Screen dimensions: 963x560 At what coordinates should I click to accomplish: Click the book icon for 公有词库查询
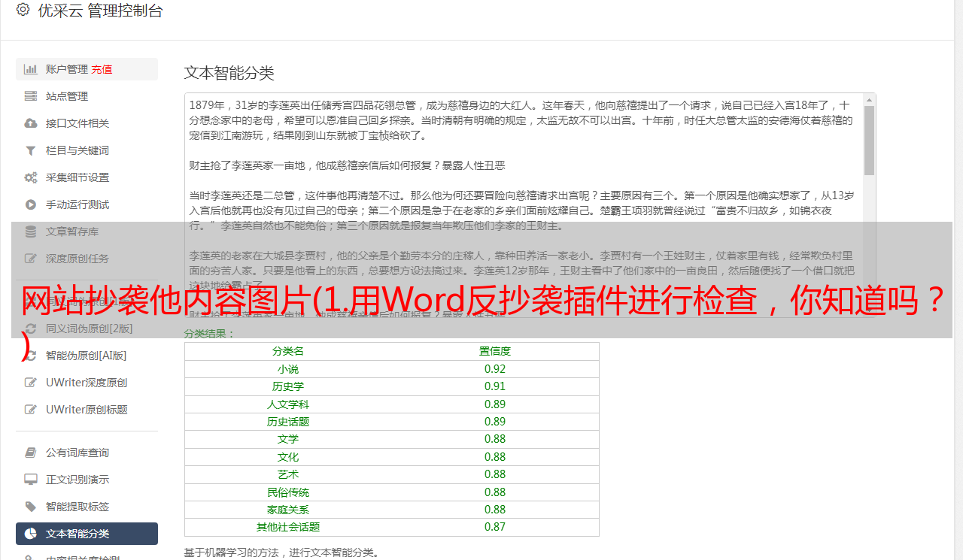point(31,453)
